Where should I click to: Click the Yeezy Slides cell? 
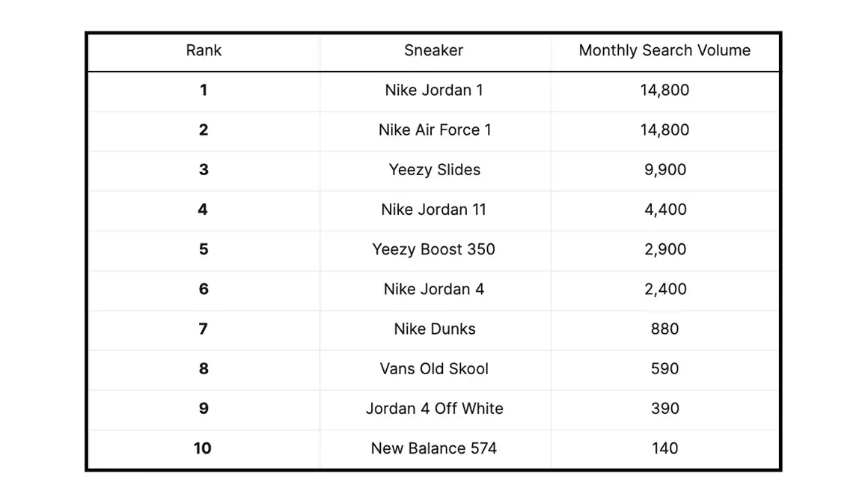point(435,170)
